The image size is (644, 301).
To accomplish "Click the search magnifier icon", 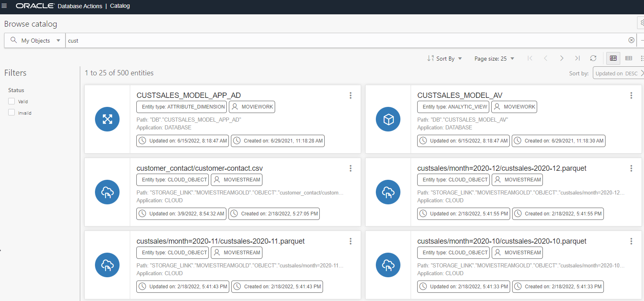I will [14, 40].
